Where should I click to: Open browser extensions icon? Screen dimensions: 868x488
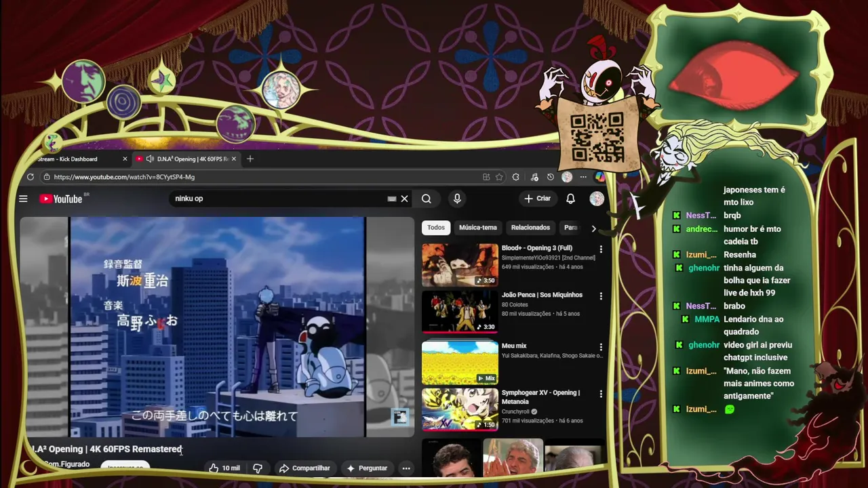(x=516, y=177)
